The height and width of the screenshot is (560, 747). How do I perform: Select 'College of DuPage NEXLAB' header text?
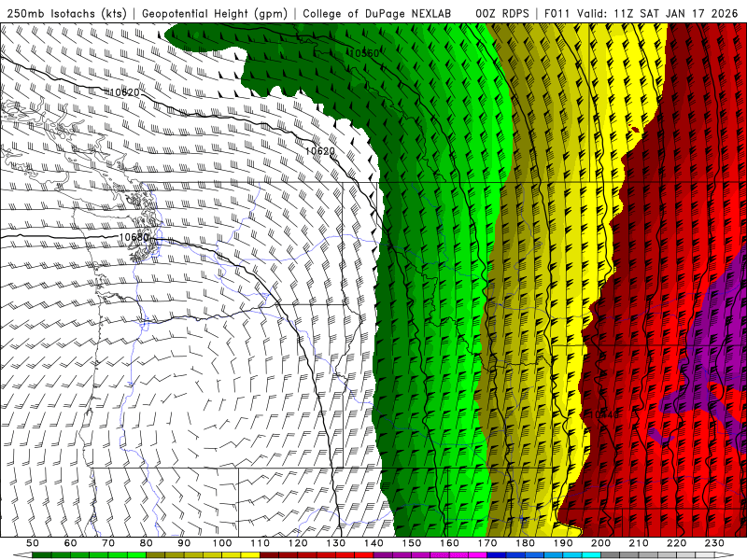(x=377, y=13)
